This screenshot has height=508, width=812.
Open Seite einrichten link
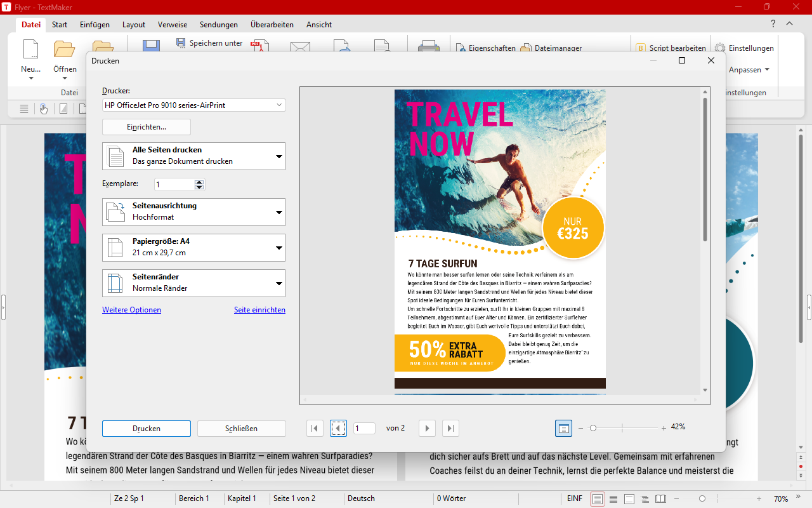(259, 310)
